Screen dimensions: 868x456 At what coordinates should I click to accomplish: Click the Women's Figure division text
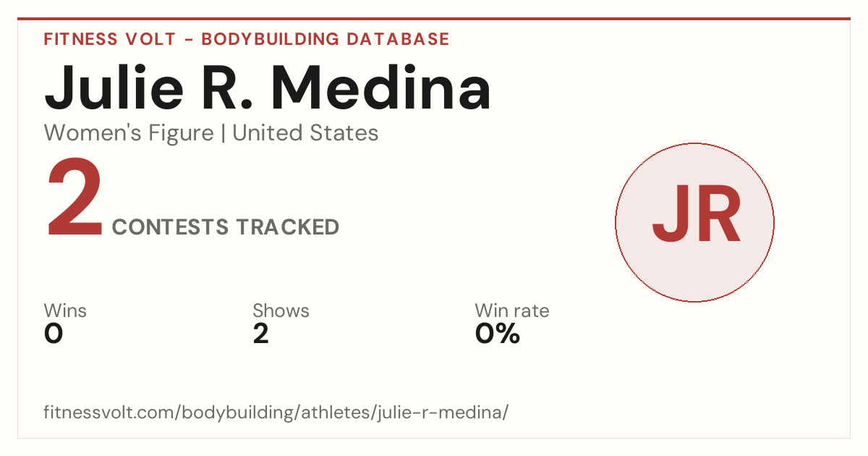click(x=129, y=133)
